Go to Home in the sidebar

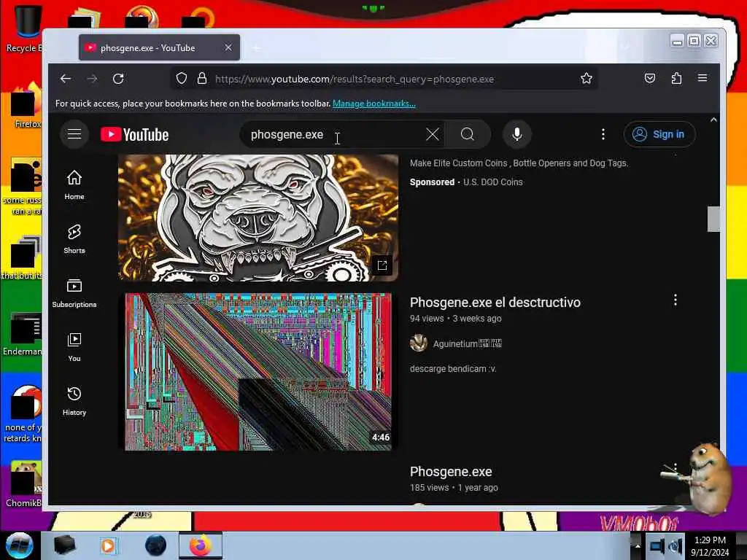[x=74, y=185]
